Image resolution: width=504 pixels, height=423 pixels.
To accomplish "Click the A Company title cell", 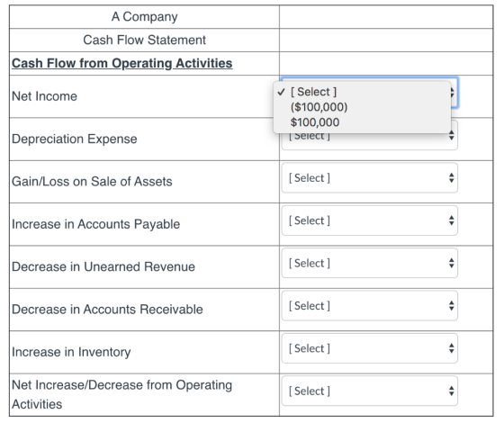I will (144, 17).
